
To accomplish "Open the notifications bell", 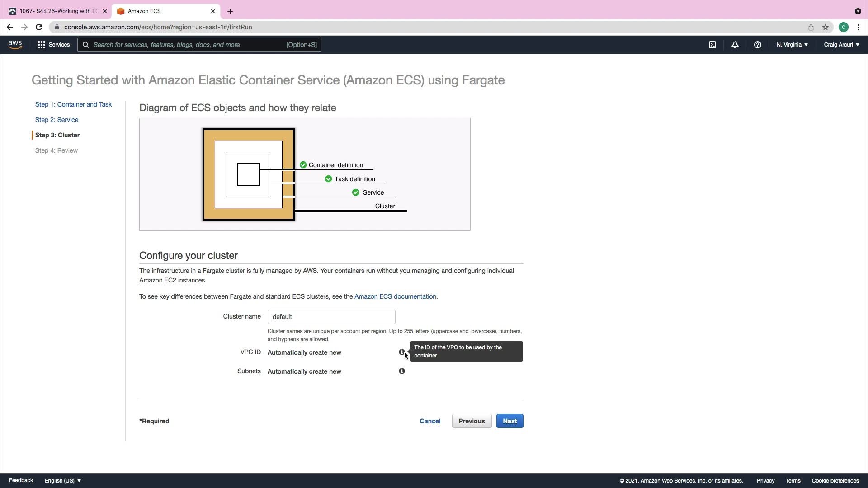I will point(735,45).
